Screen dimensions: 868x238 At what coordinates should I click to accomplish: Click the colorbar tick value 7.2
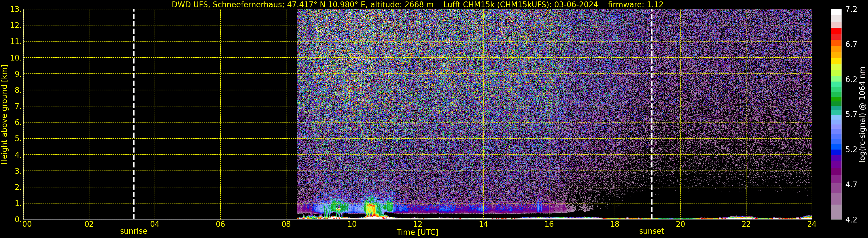coord(851,9)
